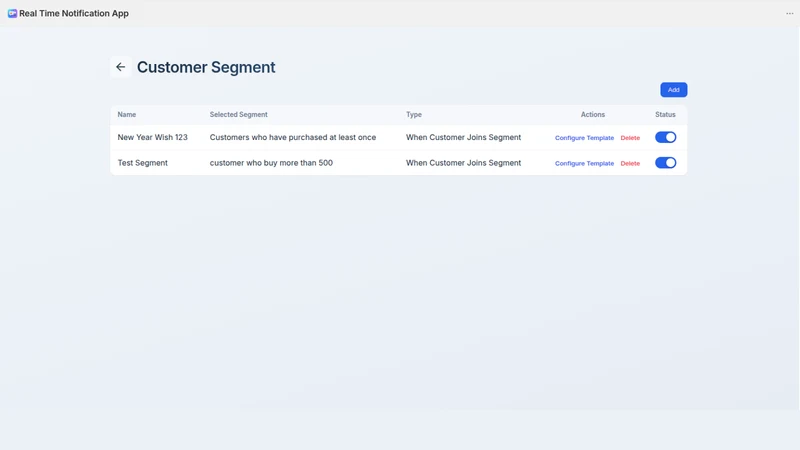
Task: Delete the Test Segment row
Action: (x=630, y=163)
